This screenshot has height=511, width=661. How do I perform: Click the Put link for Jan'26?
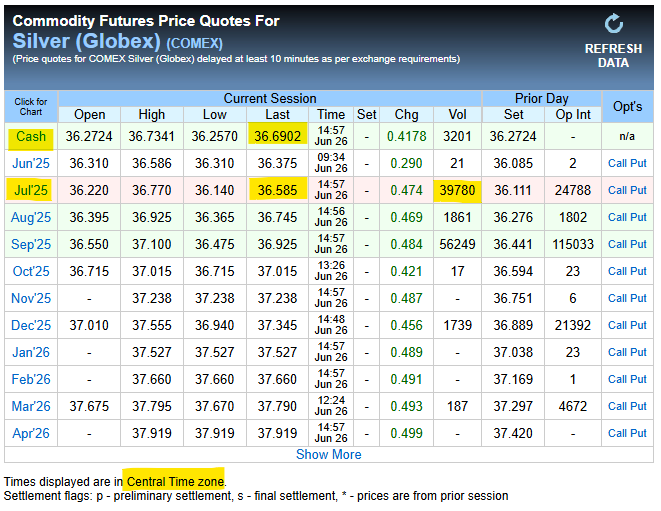coord(639,352)
